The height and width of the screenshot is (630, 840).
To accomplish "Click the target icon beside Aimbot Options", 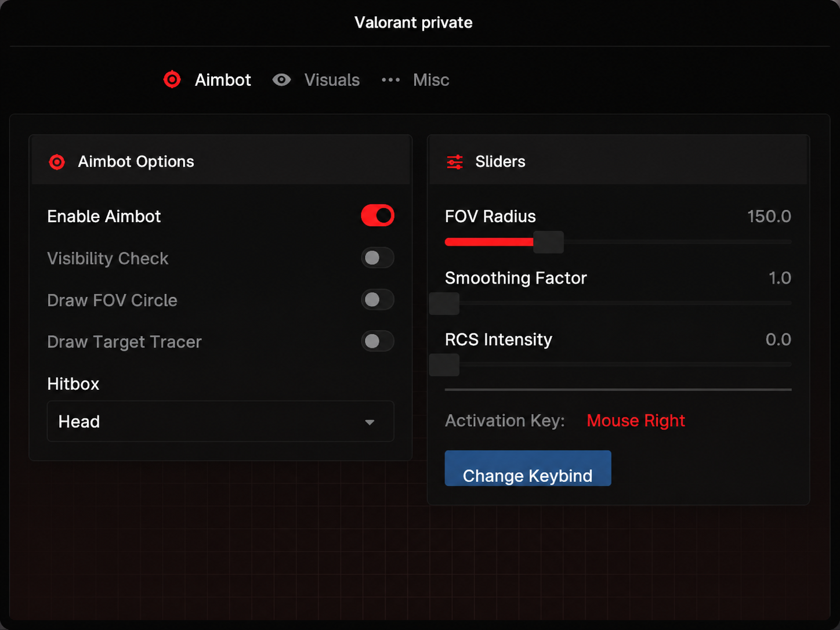I will pos(57,162).
